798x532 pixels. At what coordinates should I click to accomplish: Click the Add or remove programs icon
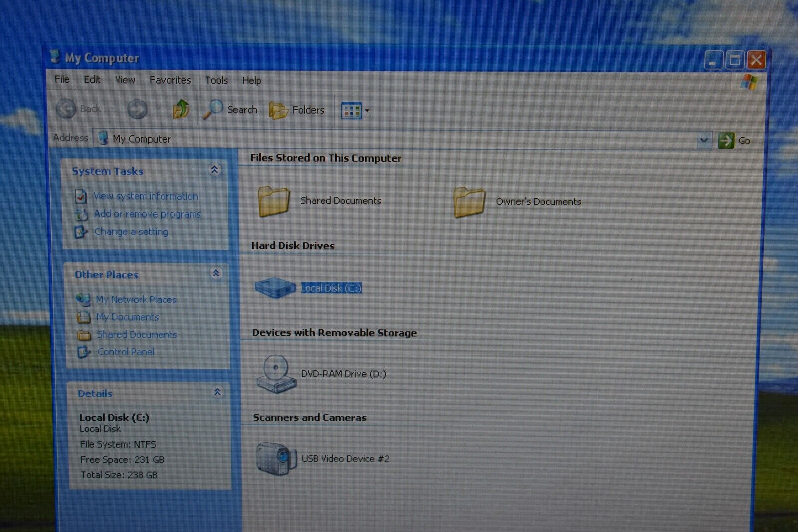81,214
